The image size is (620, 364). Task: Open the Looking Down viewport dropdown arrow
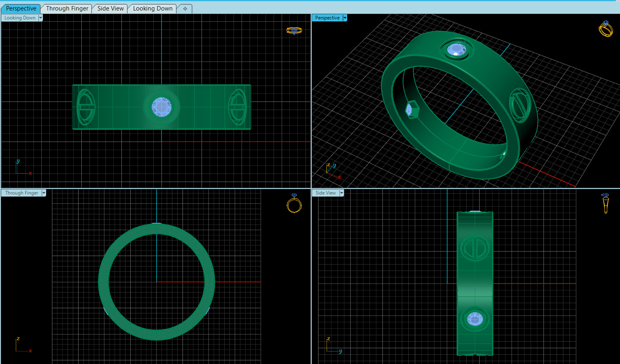click(40, 18)
